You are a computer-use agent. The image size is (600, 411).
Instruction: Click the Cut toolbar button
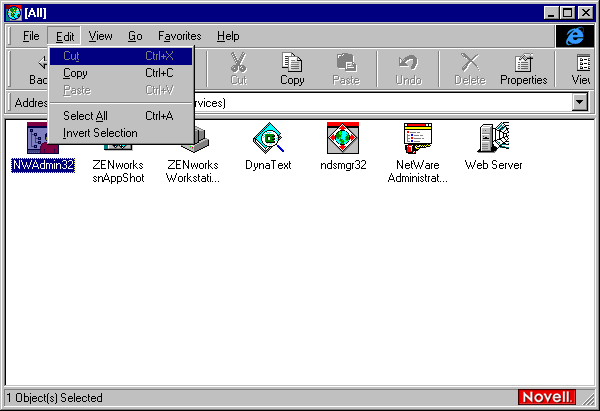click(238, 69)
